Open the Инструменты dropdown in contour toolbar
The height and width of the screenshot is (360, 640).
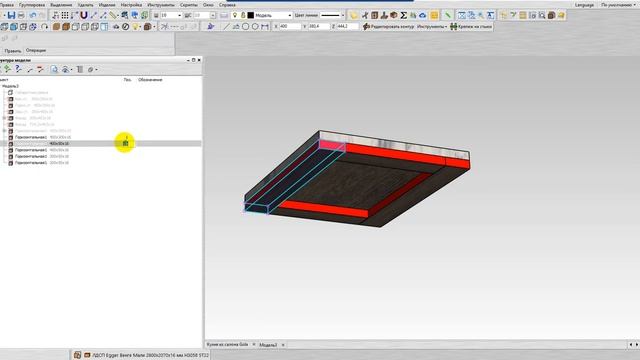point(432,27)
